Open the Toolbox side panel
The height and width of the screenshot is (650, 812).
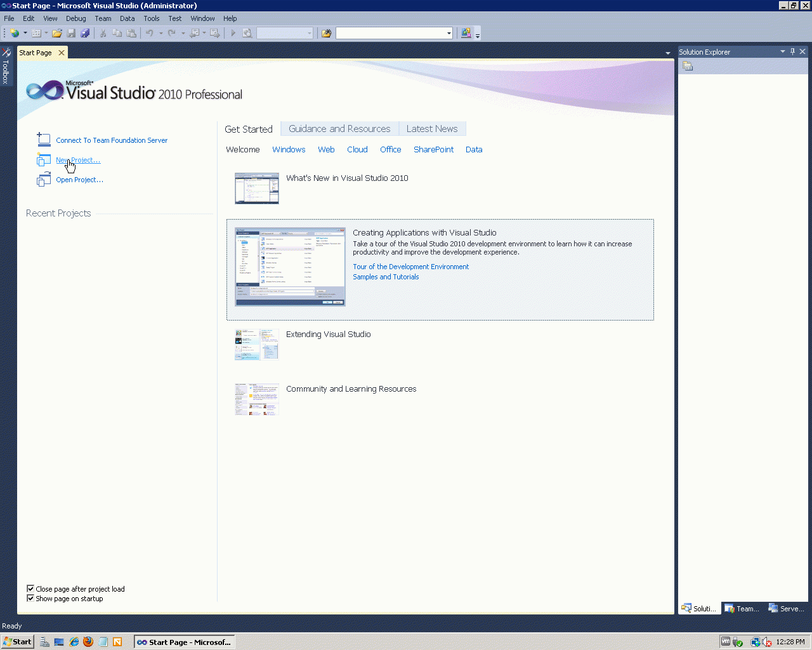pyautogui.click(x=6, y=67)
